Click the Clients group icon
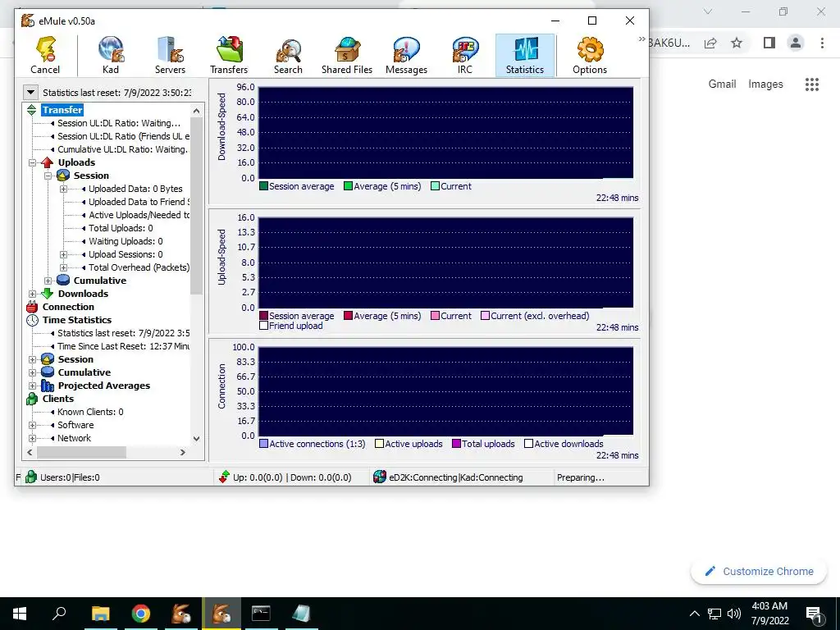Viewport: 840px width, 630px height. 32,399
